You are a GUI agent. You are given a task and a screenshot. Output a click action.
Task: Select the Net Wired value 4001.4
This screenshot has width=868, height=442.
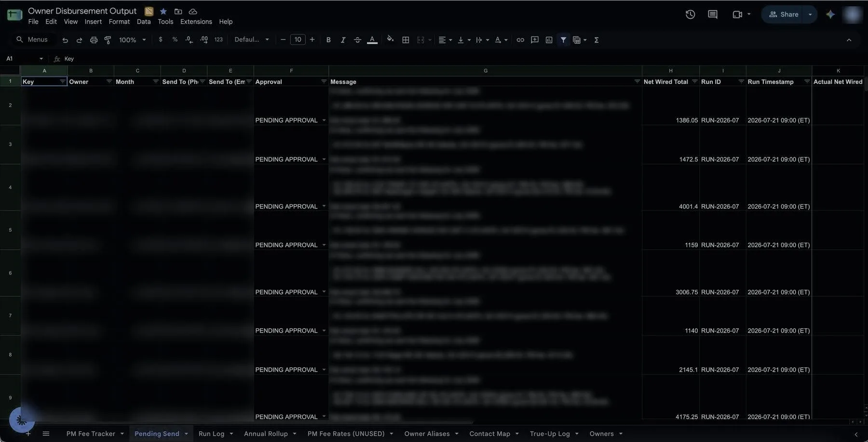coord(670,187)
